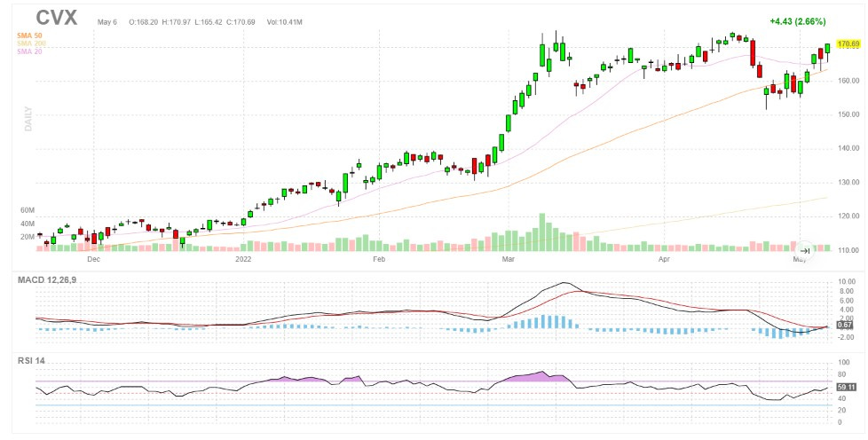
Task: Click the DAILY timeframe label
Action: (28, 119)
